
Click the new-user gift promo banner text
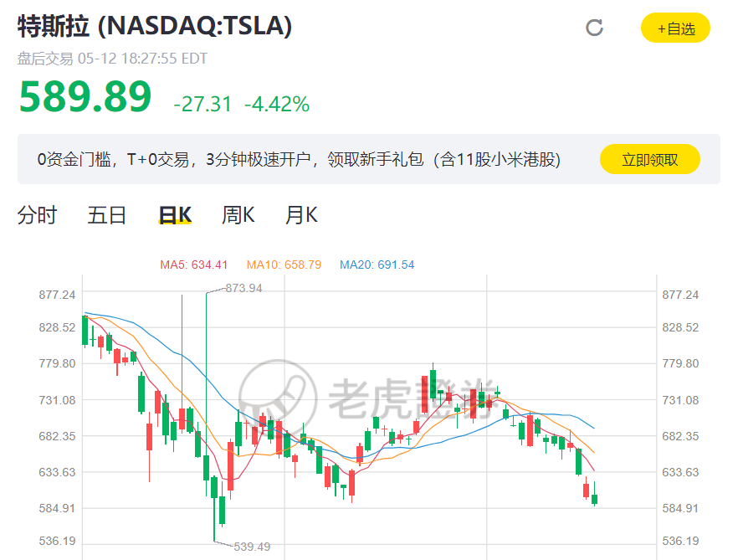point(299,159)
